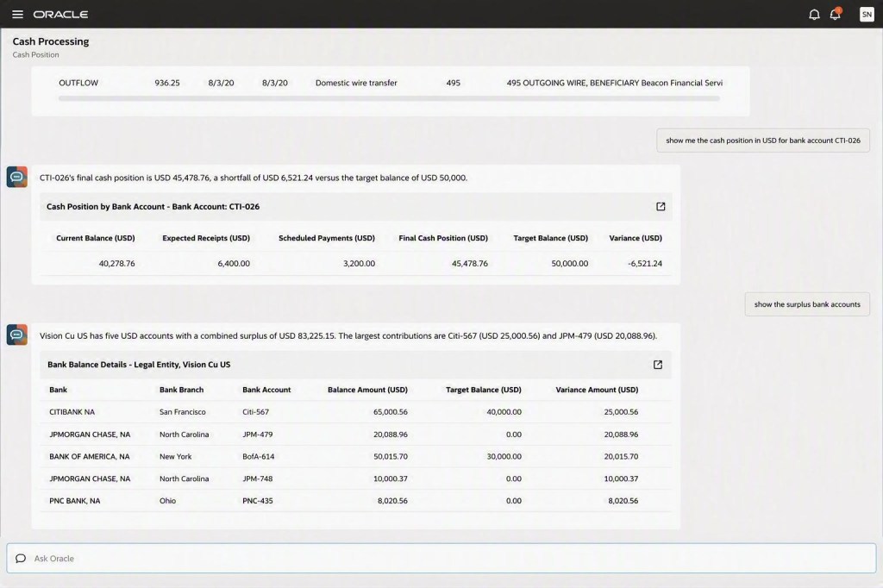Click the -6,521.24 variance value
Screen dimensions: 883x588
point(645,264)
